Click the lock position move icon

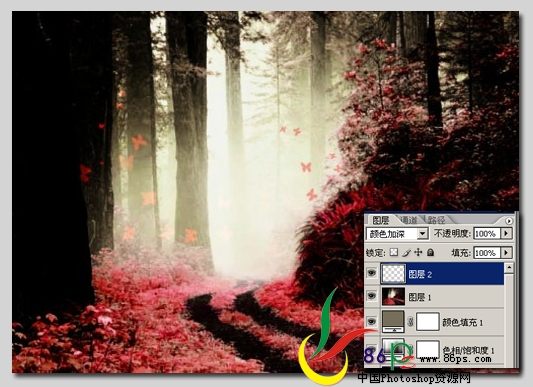pos(418,252)
